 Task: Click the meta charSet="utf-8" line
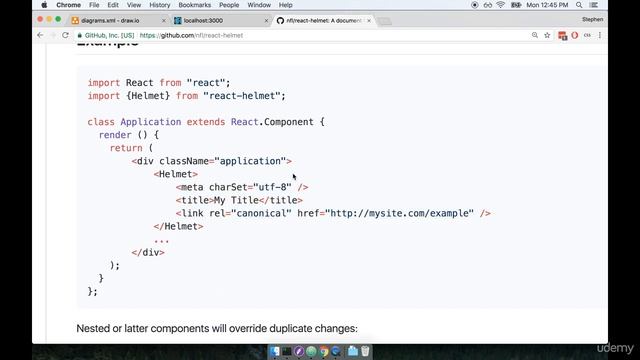pyautogui.click(x=242, y=187)
